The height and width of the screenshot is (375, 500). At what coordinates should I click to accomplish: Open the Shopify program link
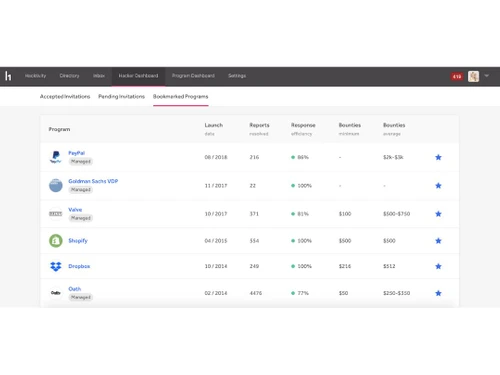(78, 241)
